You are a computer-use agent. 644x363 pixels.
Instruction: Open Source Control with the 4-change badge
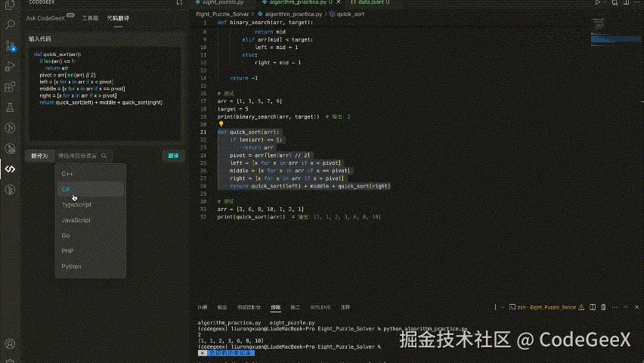tap(10, 45)
